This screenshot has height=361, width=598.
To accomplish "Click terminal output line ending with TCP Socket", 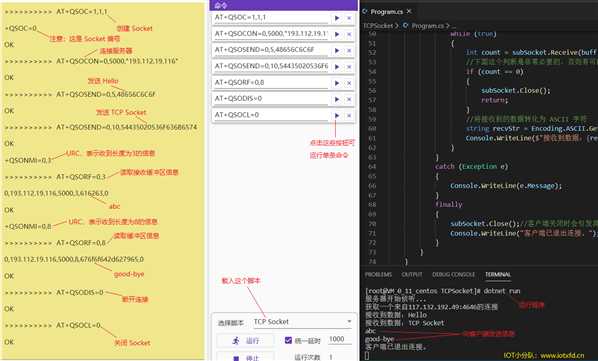I will coord(405,323).
